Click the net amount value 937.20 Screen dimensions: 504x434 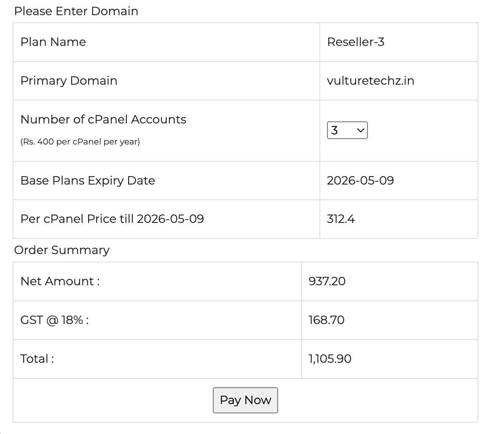[x=327, y=281]
